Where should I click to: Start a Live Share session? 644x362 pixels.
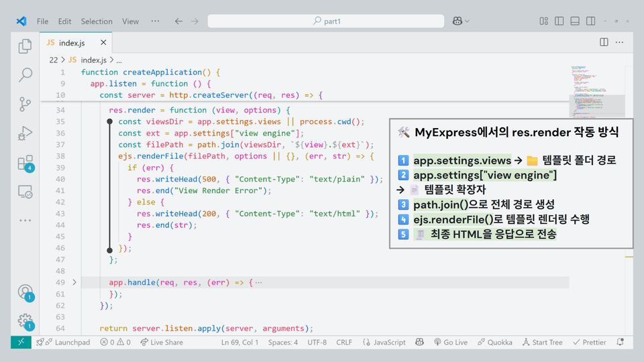[162, 343]
